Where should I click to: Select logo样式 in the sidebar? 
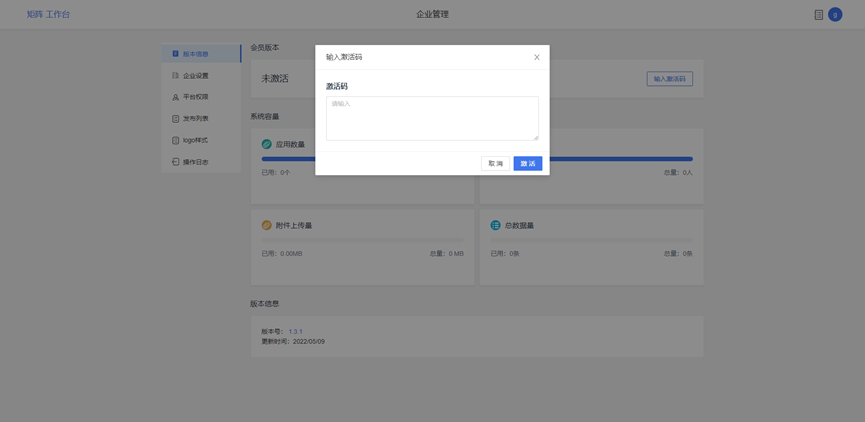[x=201, y=141]
